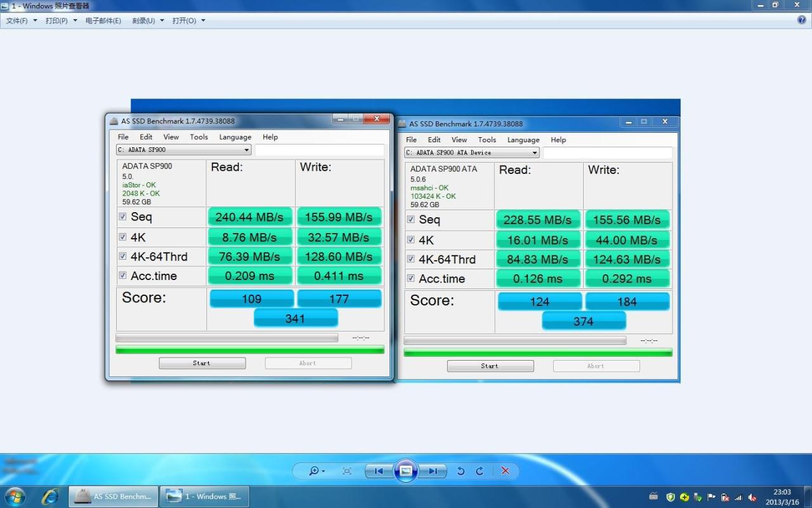The image size is (812, 508).
Task: Open Safely Remove Hardware tray icon
Action: (698, 497)
